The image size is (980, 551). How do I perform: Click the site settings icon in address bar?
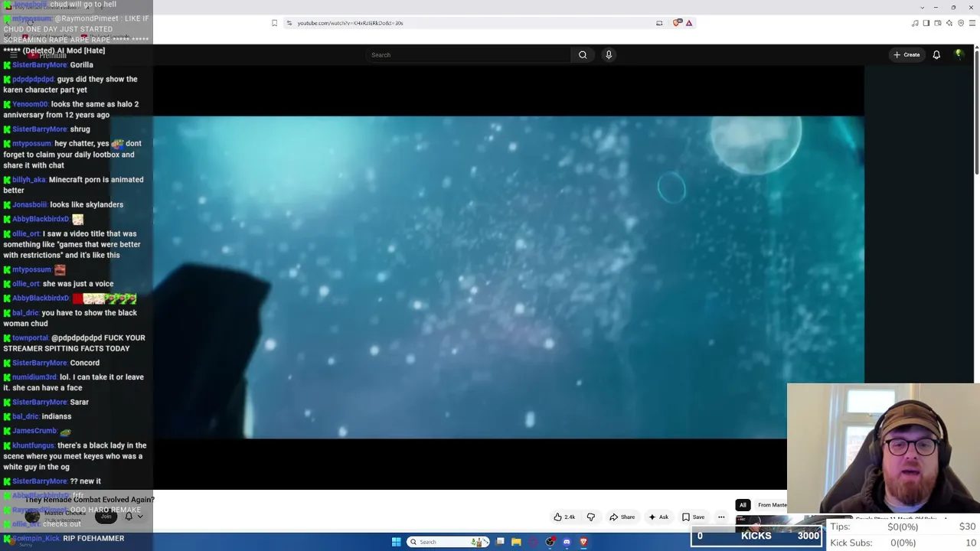coord(289,23)
